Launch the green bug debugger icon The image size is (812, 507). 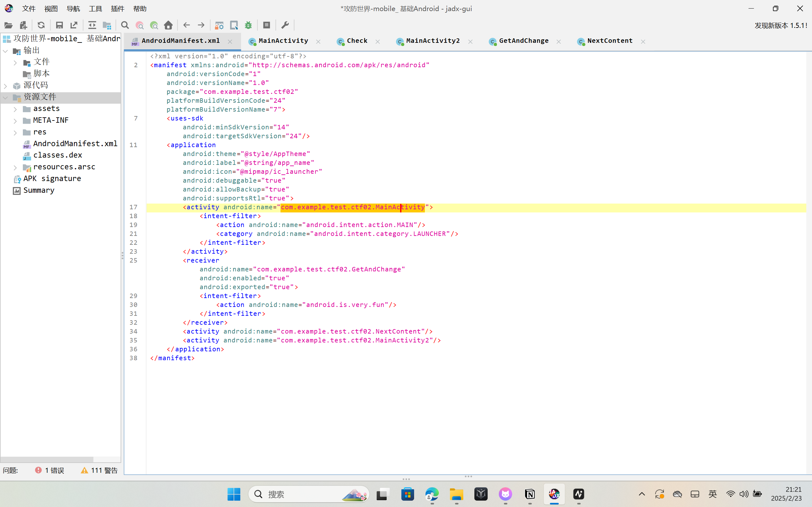tap(248, 25)
